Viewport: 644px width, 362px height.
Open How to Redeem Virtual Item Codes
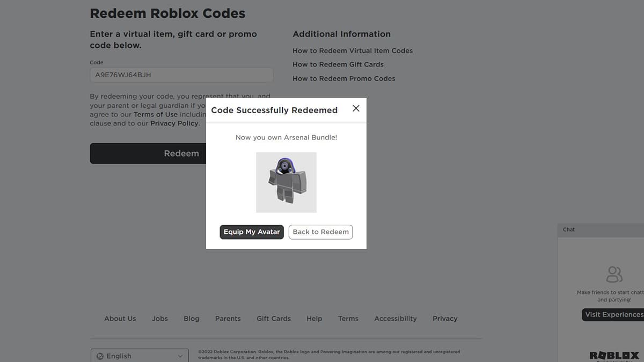[353, 50]
